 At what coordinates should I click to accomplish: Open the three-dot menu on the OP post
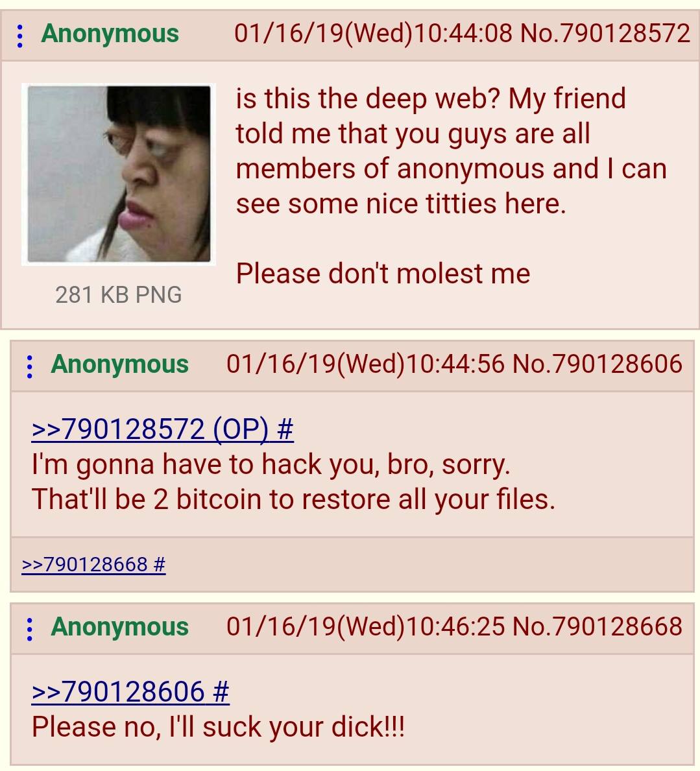[19, 36]
